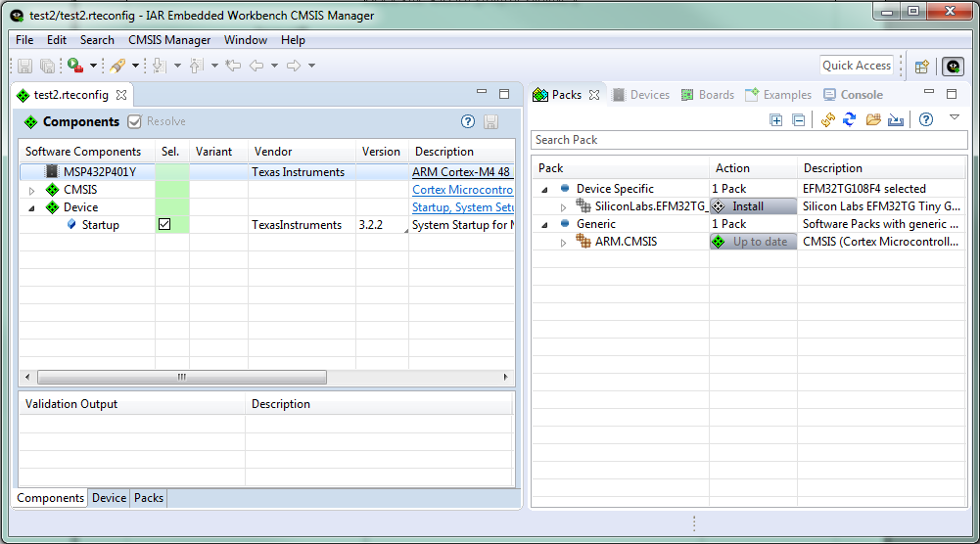
Task: Open the Startup, System Setup description link
Action: (463, 207)
